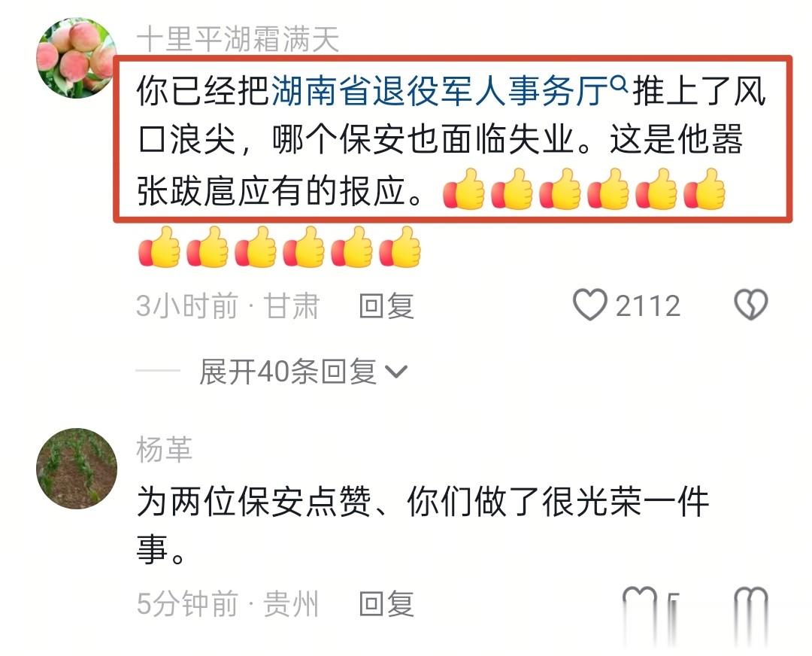The height and width of the screenshot is (656, 812).
Task: Select the highlighted comment text about 保安
Action: pos(452,140)
